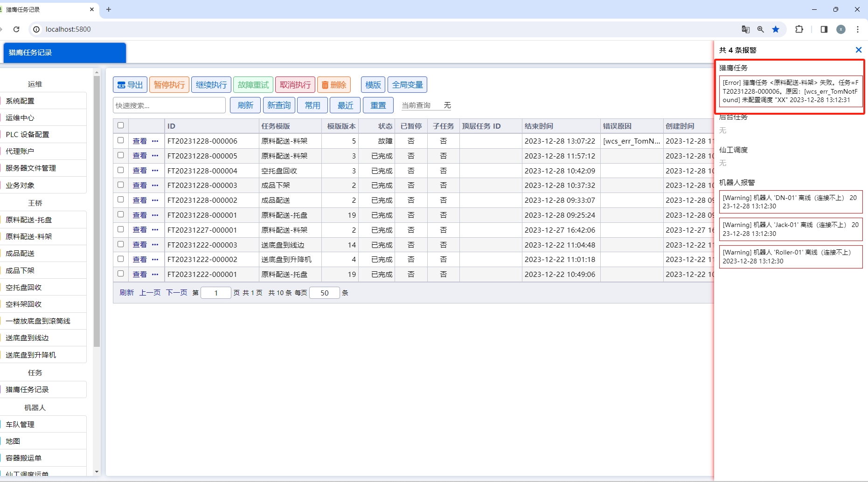Click the 导出 export button
Viewport: 868px width, 482px height.
(x=130, y=85)
